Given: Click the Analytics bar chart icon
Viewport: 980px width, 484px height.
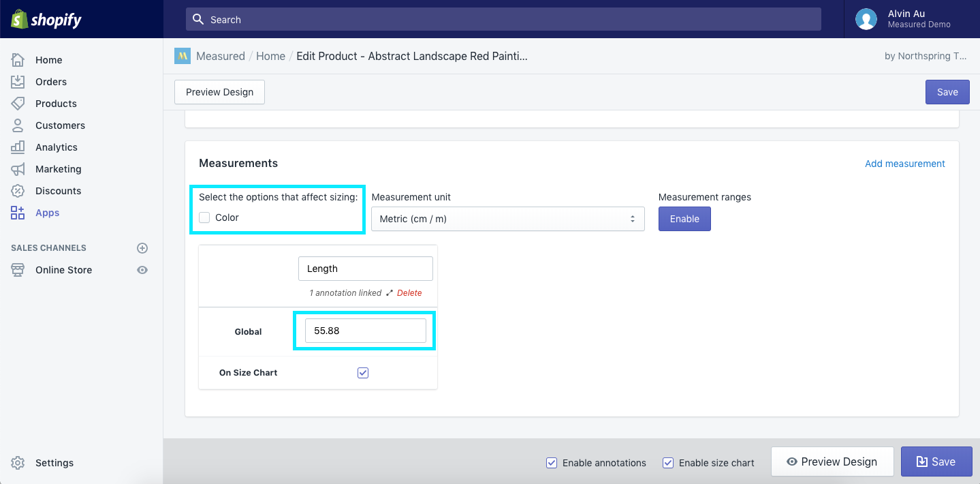Looking at the screenshot, I should (18, 147).
